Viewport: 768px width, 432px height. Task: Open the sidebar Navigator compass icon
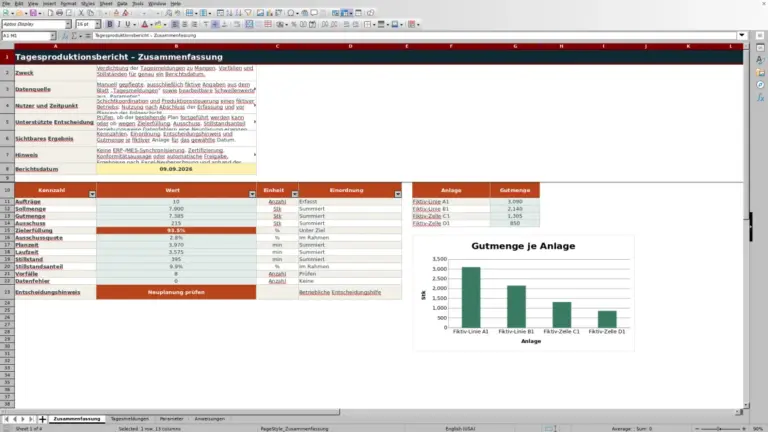[x=760, y=85]
